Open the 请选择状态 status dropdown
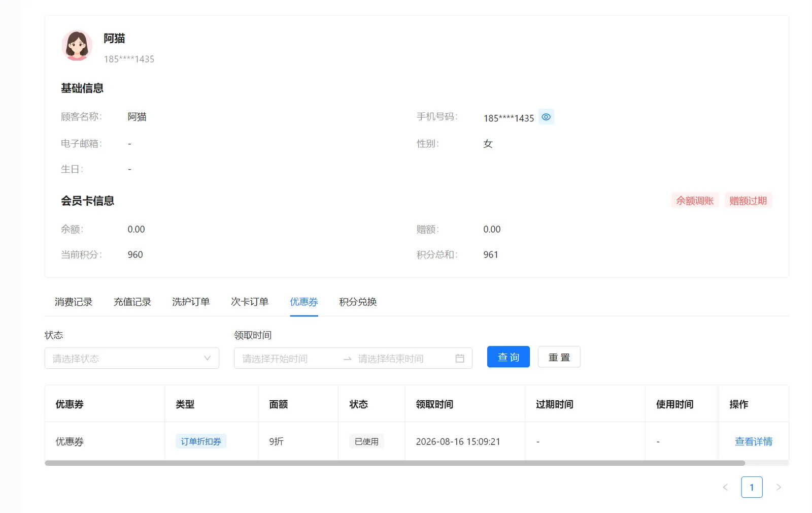The width and height of the screenshot is (812, 513). (132, 358)
